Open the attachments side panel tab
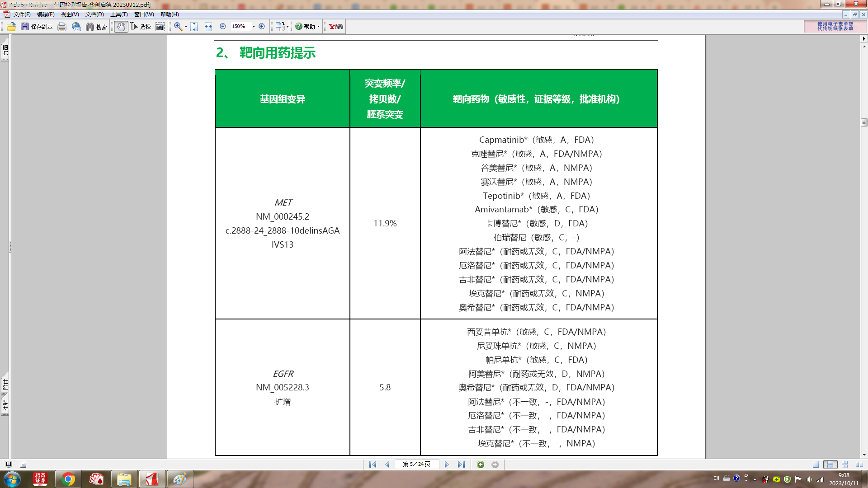The image size is (868, 488). point(5,384)
